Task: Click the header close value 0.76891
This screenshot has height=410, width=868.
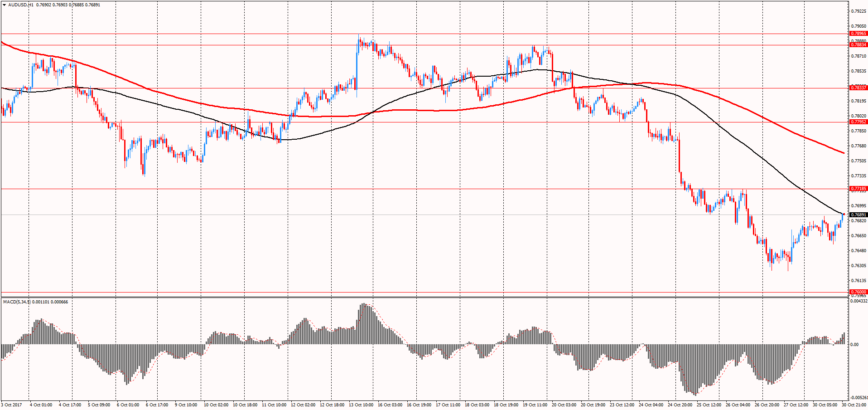Action: coord(92,5)
